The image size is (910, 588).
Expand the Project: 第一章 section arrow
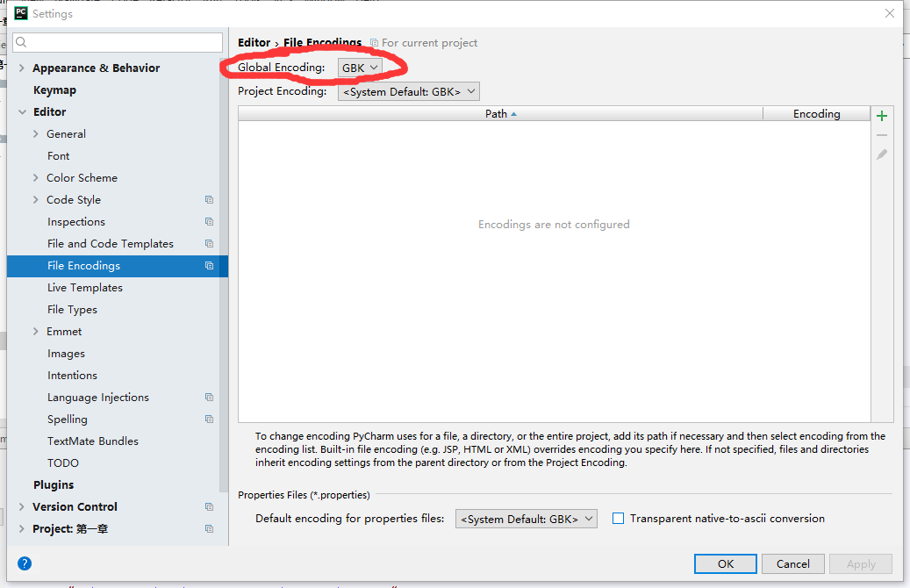(21, 529)
